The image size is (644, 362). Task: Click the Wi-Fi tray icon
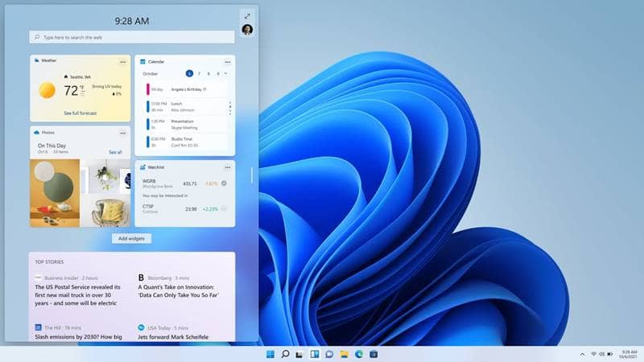(593, 354)
